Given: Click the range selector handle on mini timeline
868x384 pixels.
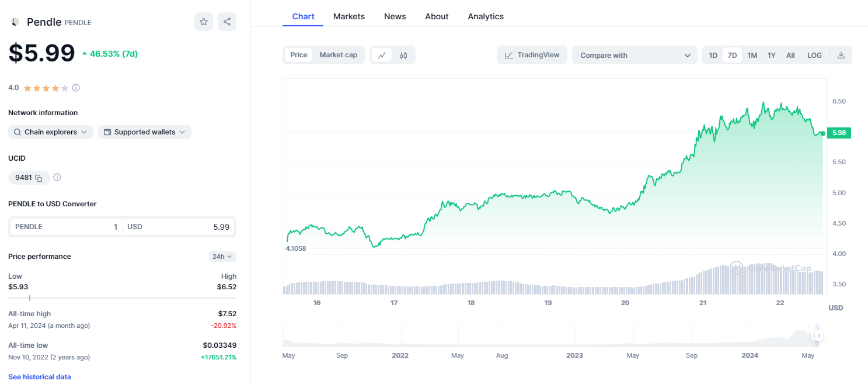Looking at the screenshot, I should (x=817, y=335).
